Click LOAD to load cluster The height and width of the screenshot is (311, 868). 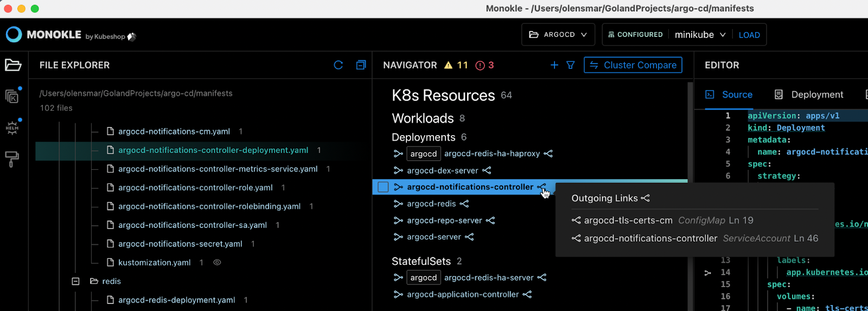tap(749, 35)
